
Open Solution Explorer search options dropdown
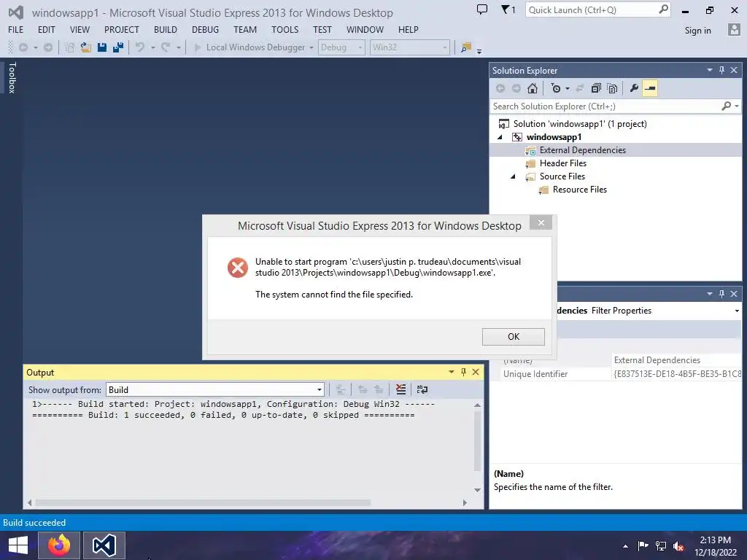[x=737, y=106]
